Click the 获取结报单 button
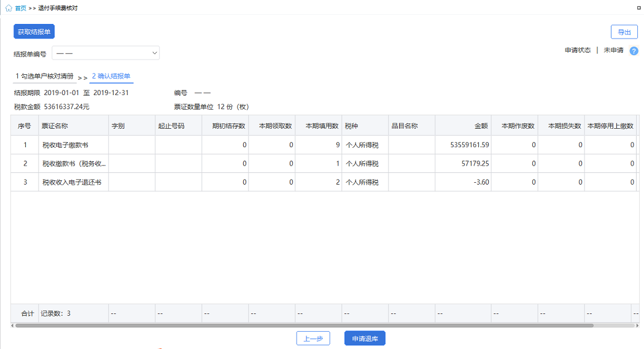 [x=34, y=31]
